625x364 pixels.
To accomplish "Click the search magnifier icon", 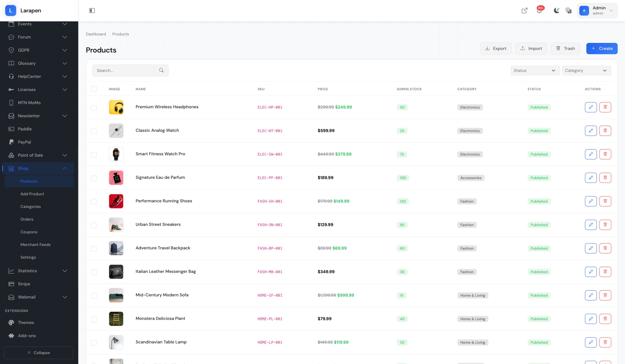I will pyautogui.click(x=161, y=70).
